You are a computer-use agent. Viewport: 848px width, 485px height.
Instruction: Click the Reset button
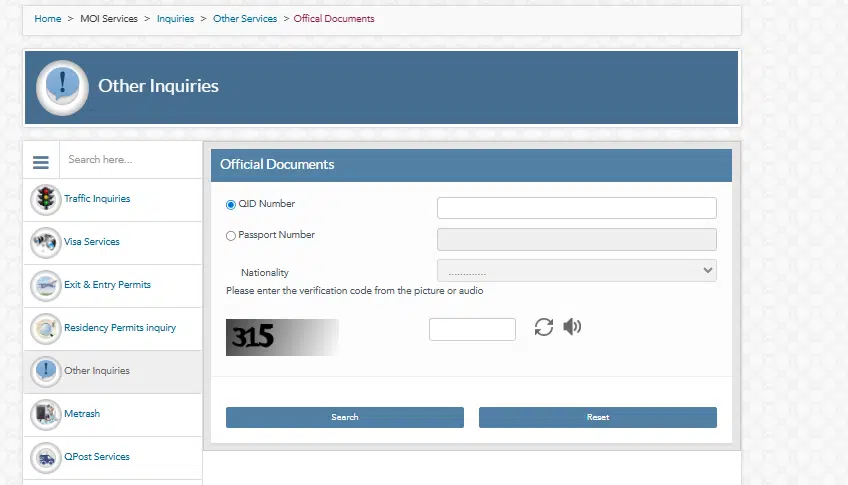pos(598,417)
